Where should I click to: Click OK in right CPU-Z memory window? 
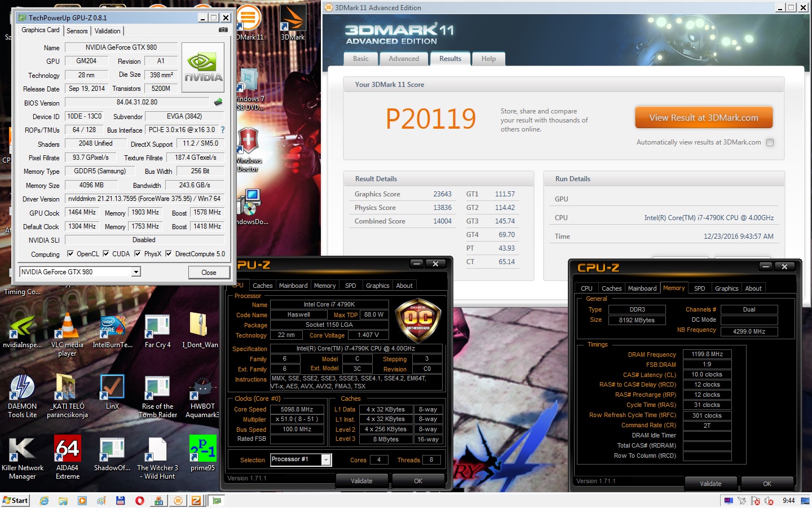coord(767,484)
